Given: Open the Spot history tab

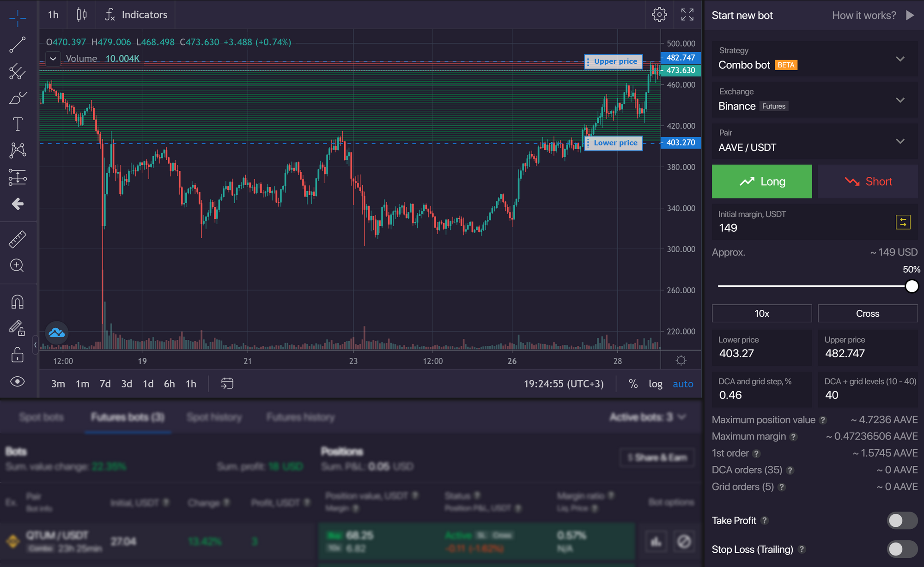Looking at the screenshot, I should [214, 417].
